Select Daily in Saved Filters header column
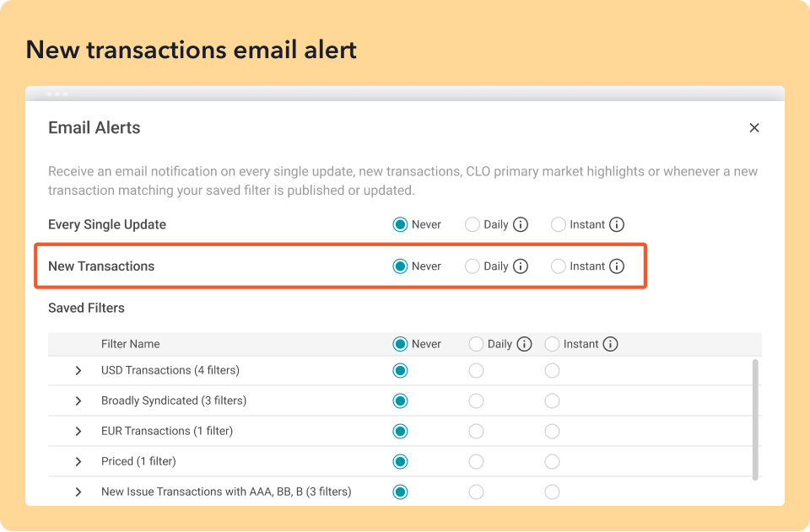 476,344
